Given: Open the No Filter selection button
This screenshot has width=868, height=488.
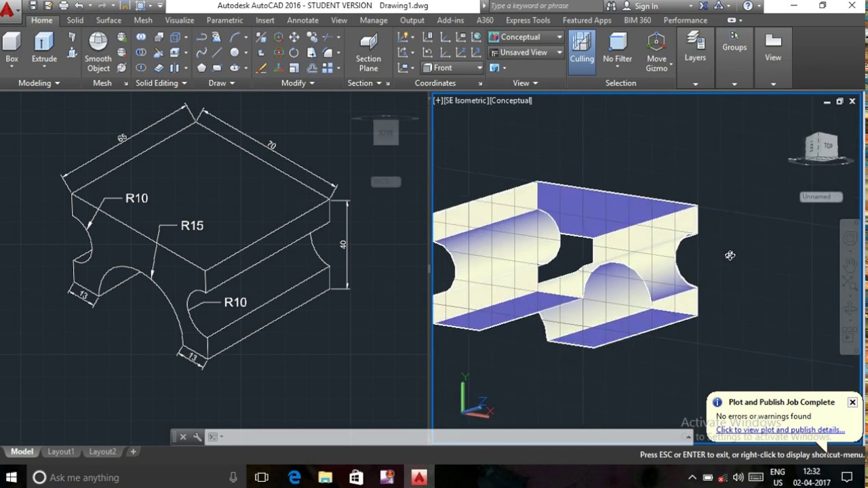Looking at the screenshot, I should click(x=617, y=49).
